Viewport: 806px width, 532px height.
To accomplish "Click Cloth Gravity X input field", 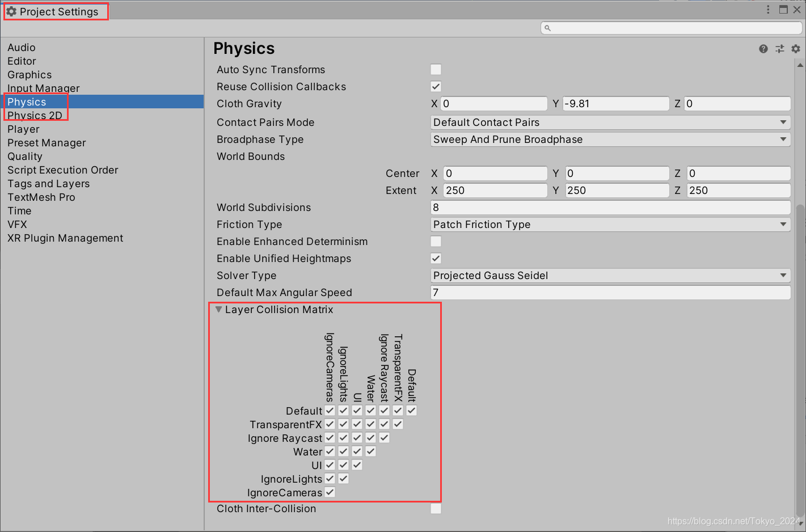I will click(494, 104).
